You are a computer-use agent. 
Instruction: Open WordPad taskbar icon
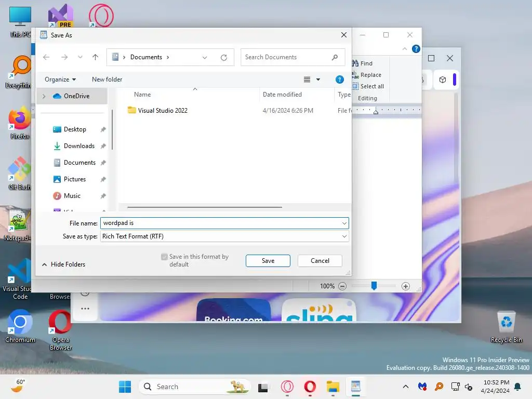[x=355, y=387]
